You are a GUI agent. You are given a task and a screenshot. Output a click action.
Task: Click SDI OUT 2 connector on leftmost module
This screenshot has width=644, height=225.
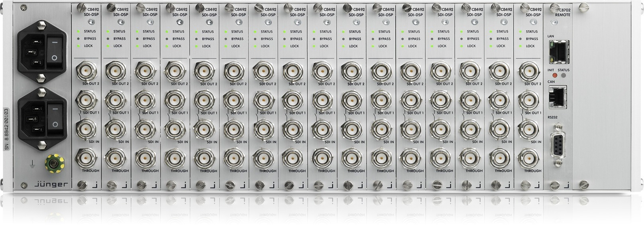click(x=86, y=71)
